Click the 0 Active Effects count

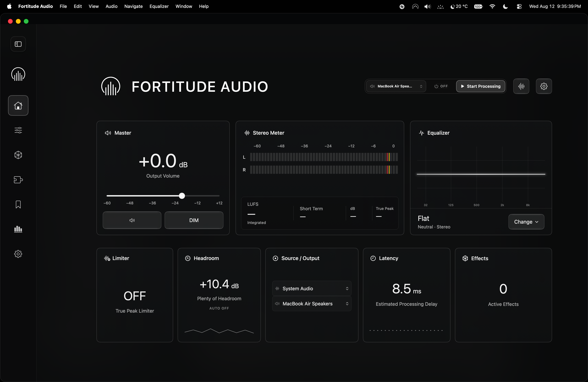503,289
